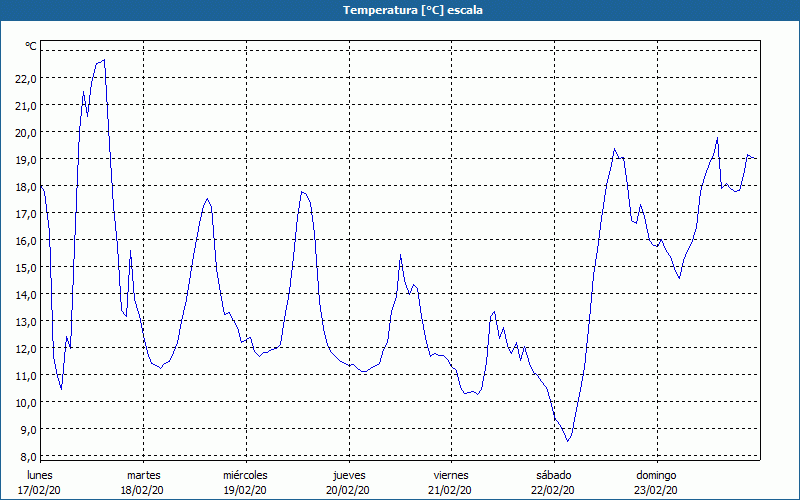Click the 10,0 y-axis value

pos(27,403)
